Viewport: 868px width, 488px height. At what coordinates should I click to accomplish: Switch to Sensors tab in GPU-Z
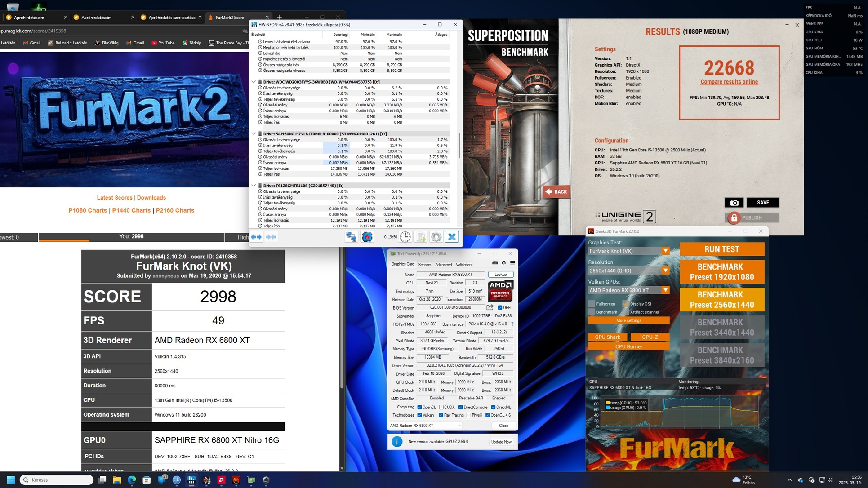[424, 265]
